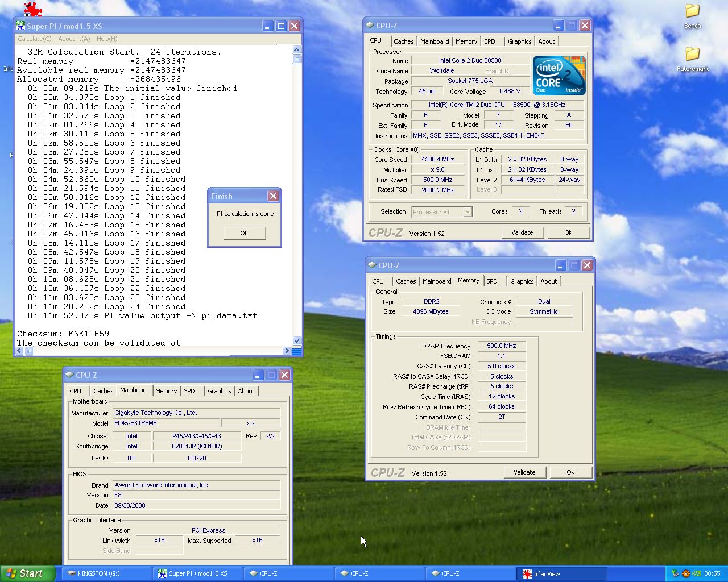Click OK in the Finish dialog

point(244,233)
